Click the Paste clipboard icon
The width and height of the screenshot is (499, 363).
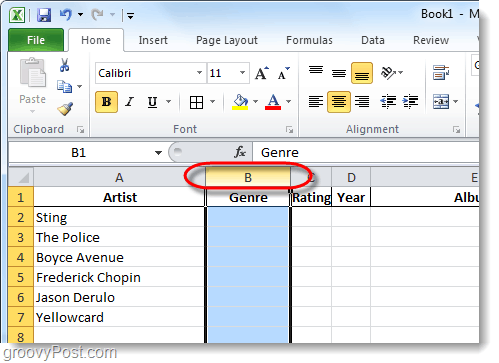(33, 73)
